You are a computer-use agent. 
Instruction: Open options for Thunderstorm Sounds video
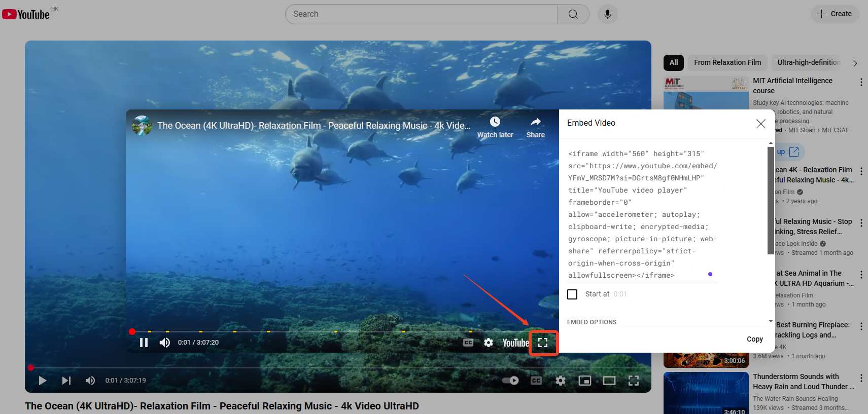[861, 378]
